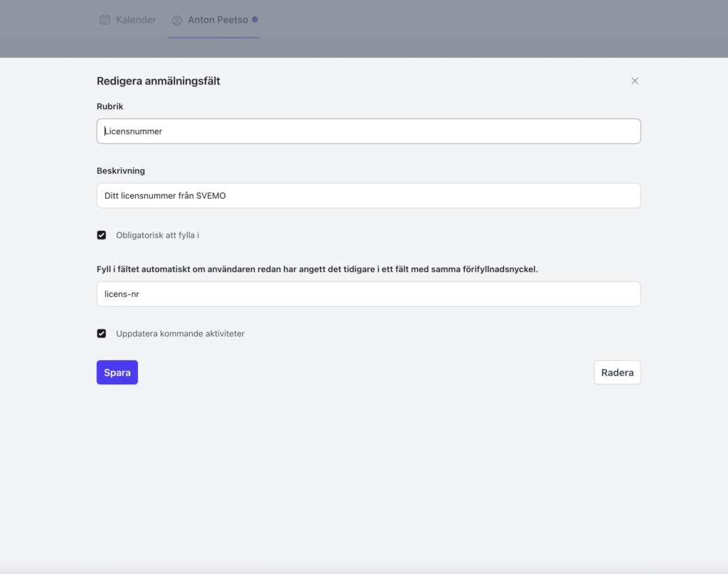
Task: Click the purple dot after Anton Peetso
Action: tap(255, 19)
